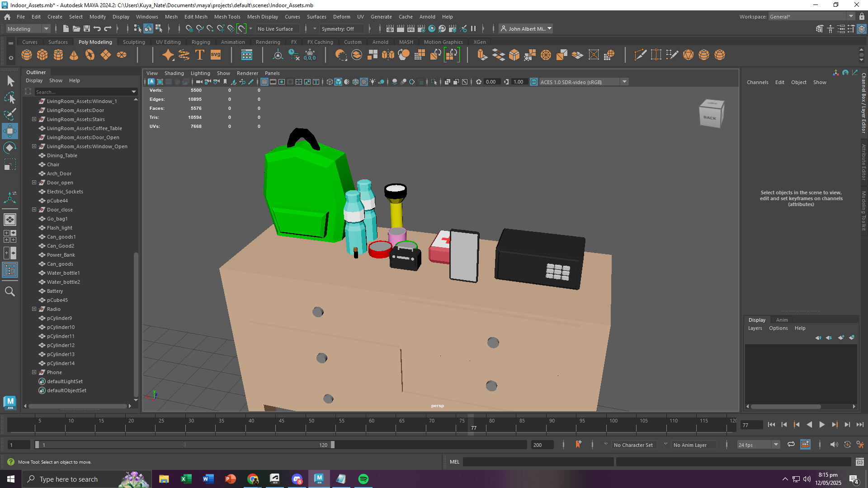Screen dimensions: 868x488
Task: Click the SVG import shelf icon
Action: tap(216, 55)
